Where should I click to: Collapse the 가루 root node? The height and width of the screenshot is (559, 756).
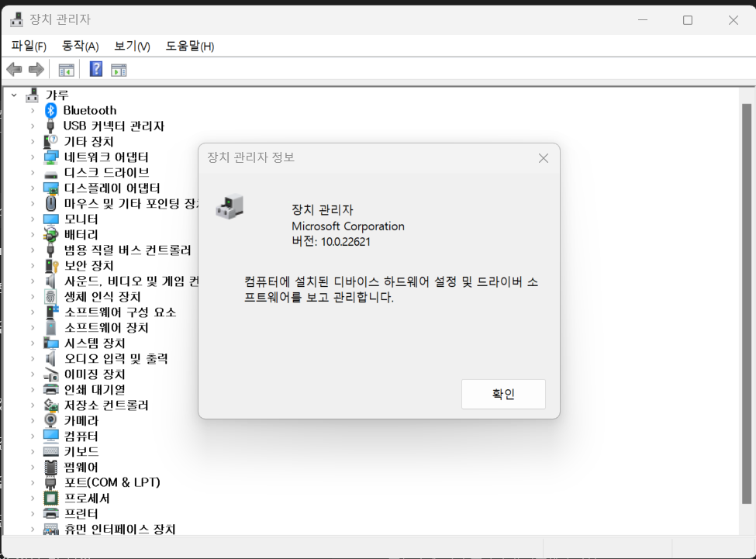[x=14, y=95]
